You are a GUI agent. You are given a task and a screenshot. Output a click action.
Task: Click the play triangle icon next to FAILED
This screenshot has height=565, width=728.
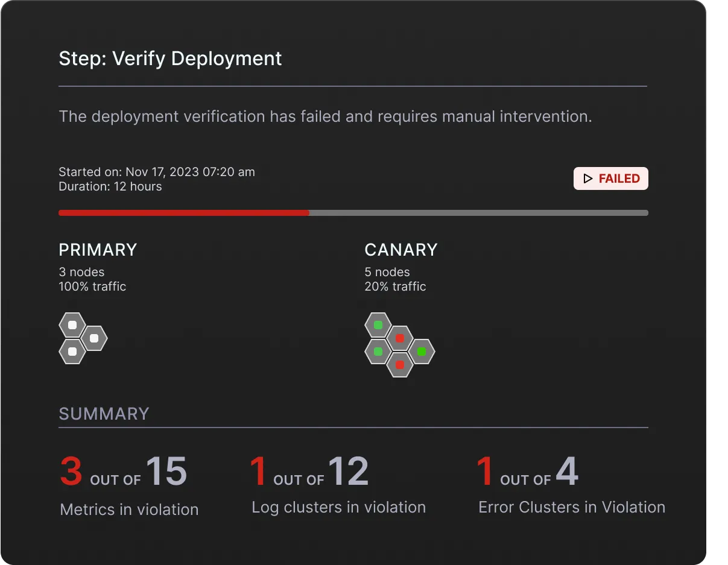point(588,178)
